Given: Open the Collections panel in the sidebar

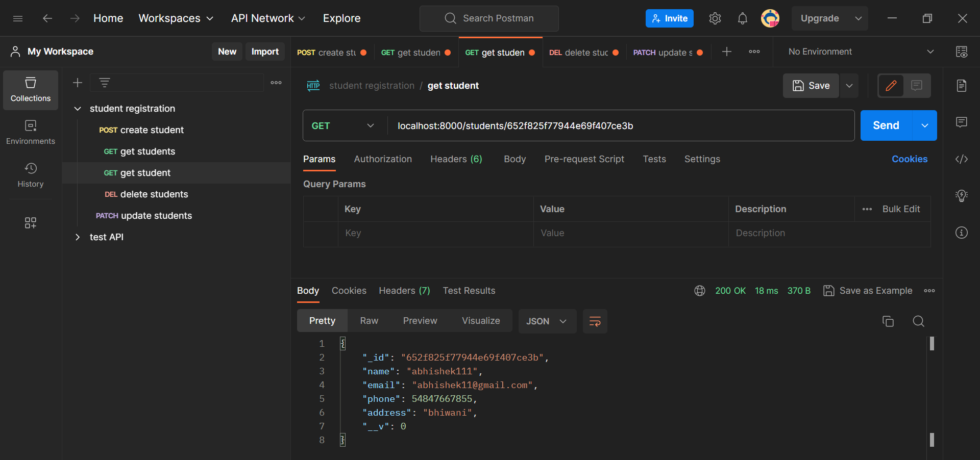Looking at the screenshot, I should (x=30, y=90).
